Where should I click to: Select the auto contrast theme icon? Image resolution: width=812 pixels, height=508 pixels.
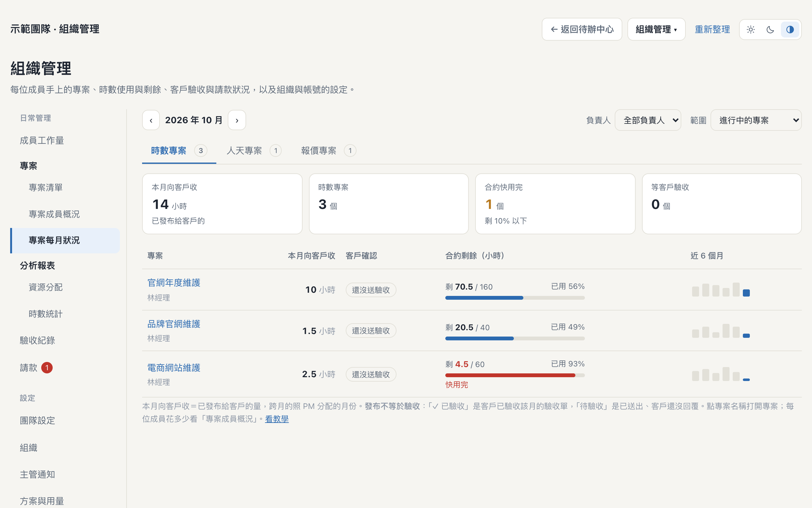(x=790, y=30)
